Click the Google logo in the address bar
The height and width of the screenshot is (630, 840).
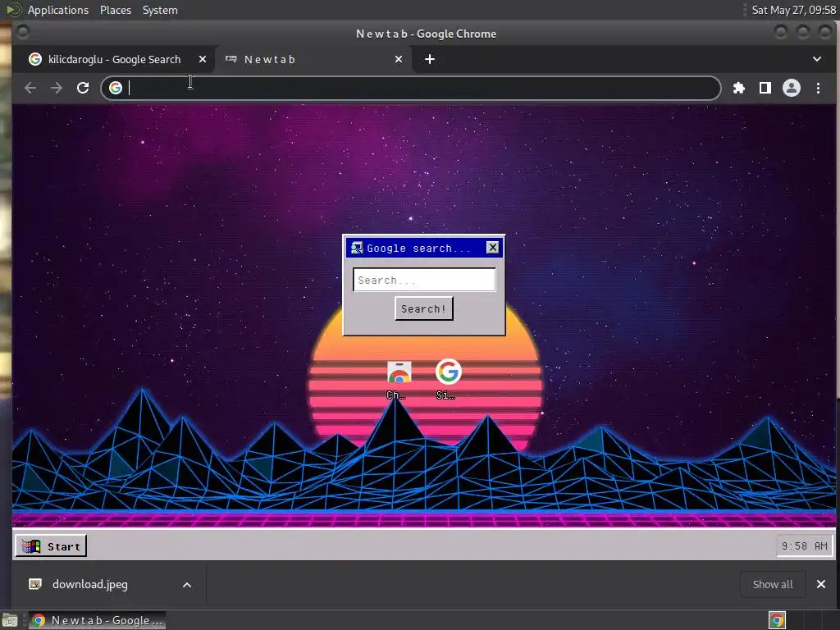point(116,88)
